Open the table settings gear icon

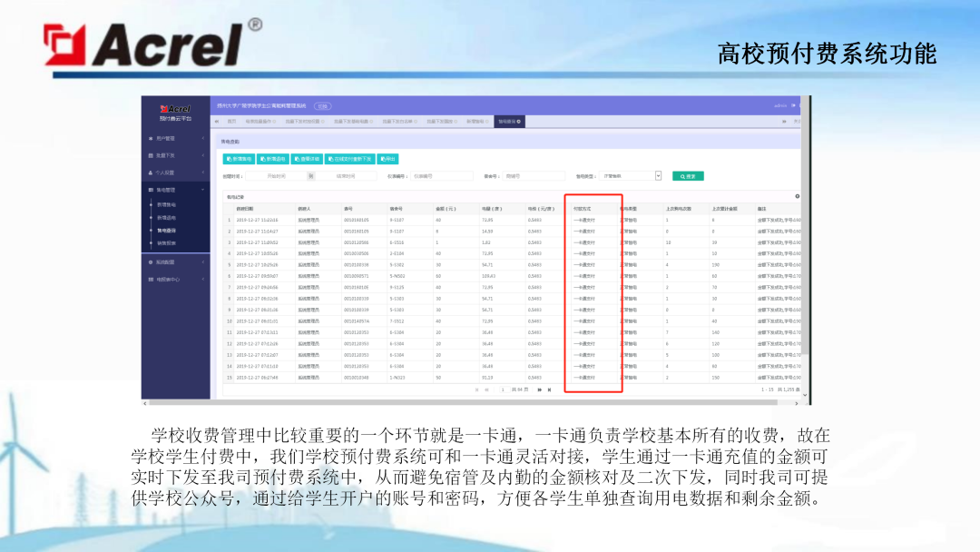[x=797, y=196]
